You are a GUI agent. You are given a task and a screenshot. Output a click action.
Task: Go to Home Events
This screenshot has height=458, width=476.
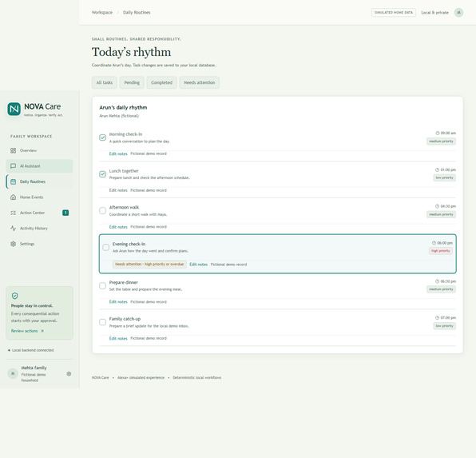point(39,197)
